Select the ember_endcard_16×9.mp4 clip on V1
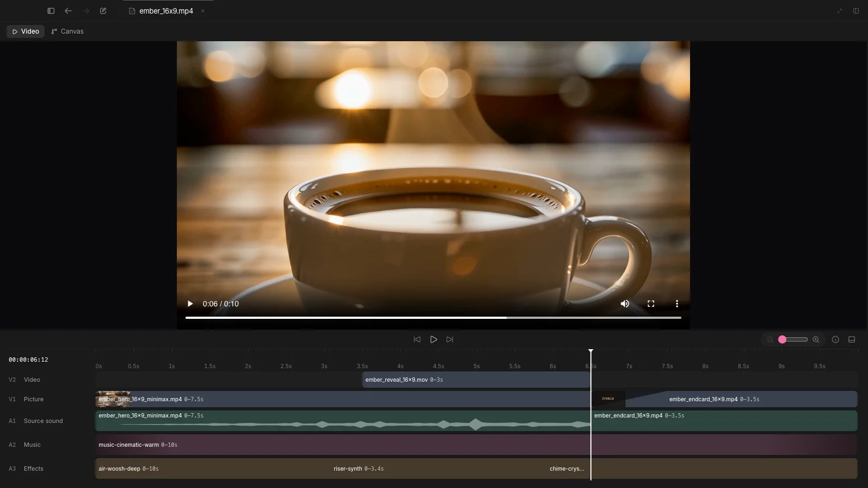This screenshot has width=868, height=488. (x=724, y=399)
